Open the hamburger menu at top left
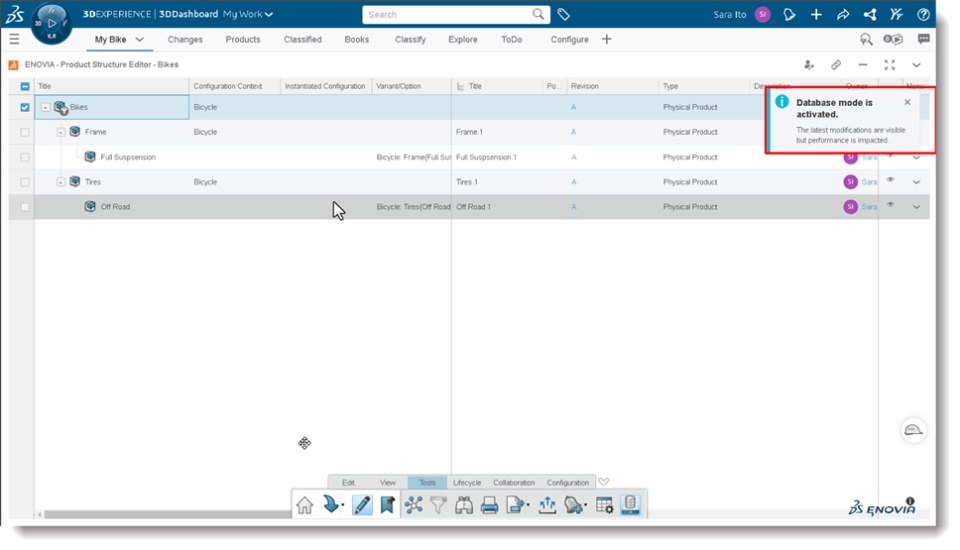960x550 pixels. [14, 39]
